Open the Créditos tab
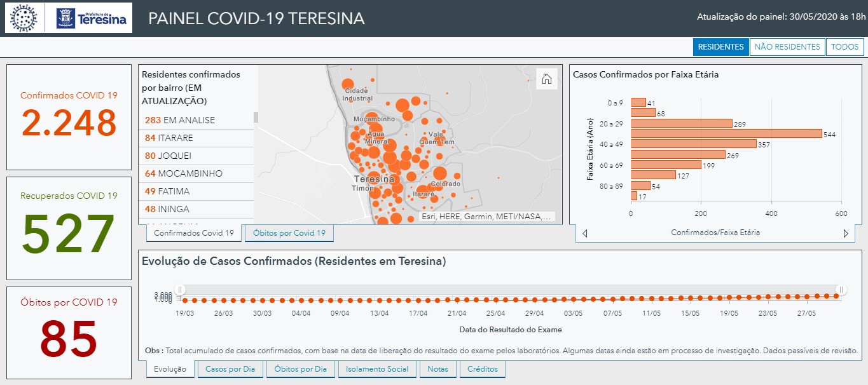The width and height of the screenshot is (868, 385). pos(482,369)
